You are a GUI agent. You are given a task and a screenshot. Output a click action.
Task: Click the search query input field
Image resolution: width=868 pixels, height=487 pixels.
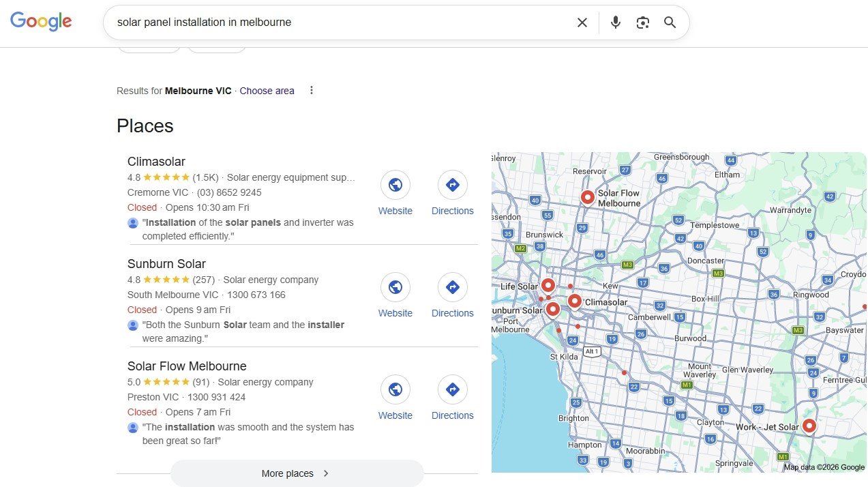341,23
